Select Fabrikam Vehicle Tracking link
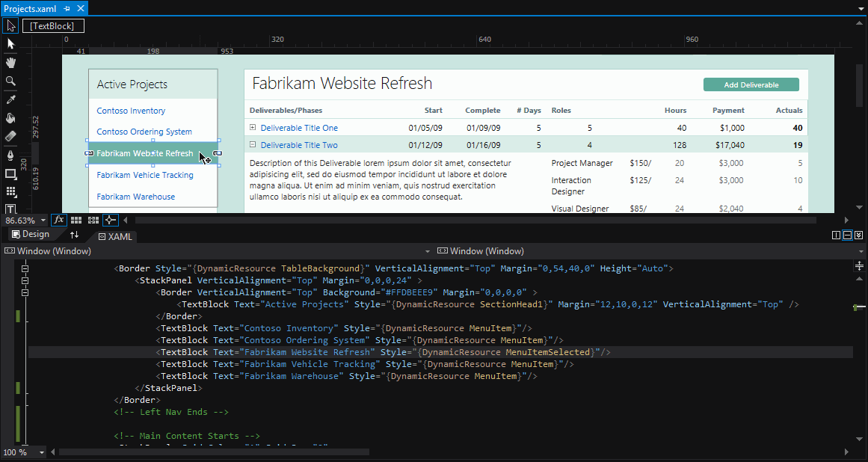The height and width of the screenshot is (462, 868). [x=145, y=175]
